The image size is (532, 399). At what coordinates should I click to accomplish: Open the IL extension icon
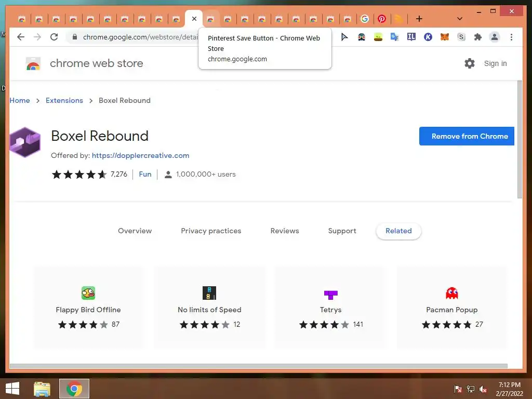[411, 37]
